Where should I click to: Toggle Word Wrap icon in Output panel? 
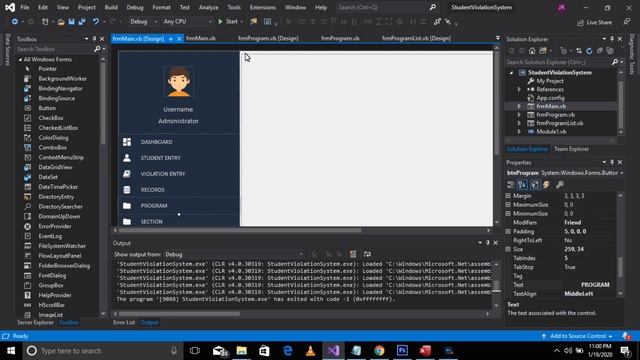[x=367, y=254]
